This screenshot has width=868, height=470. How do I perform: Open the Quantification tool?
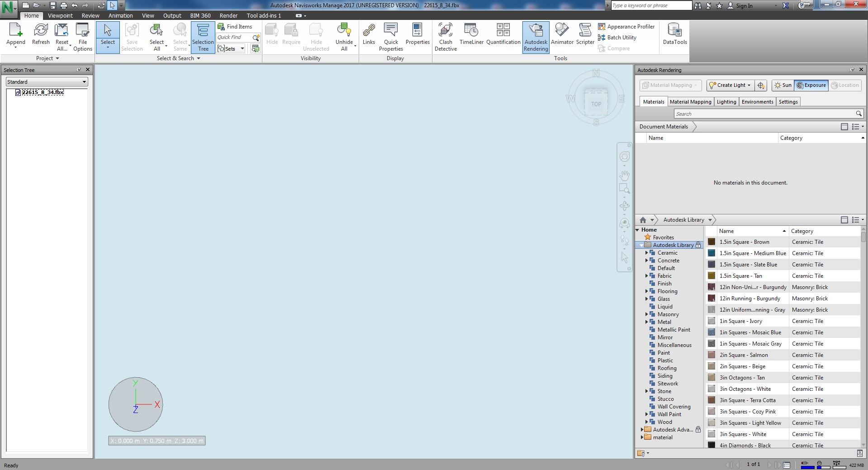[503, 34]
